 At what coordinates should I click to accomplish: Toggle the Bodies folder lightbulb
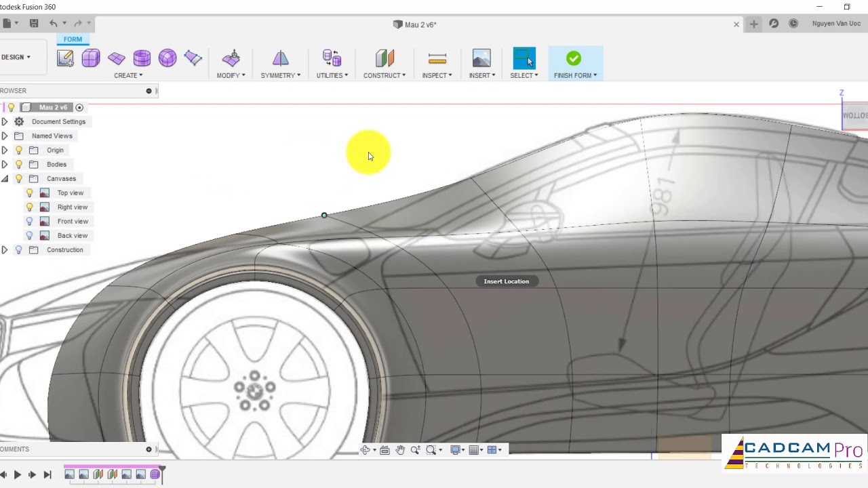click(19, 164)
